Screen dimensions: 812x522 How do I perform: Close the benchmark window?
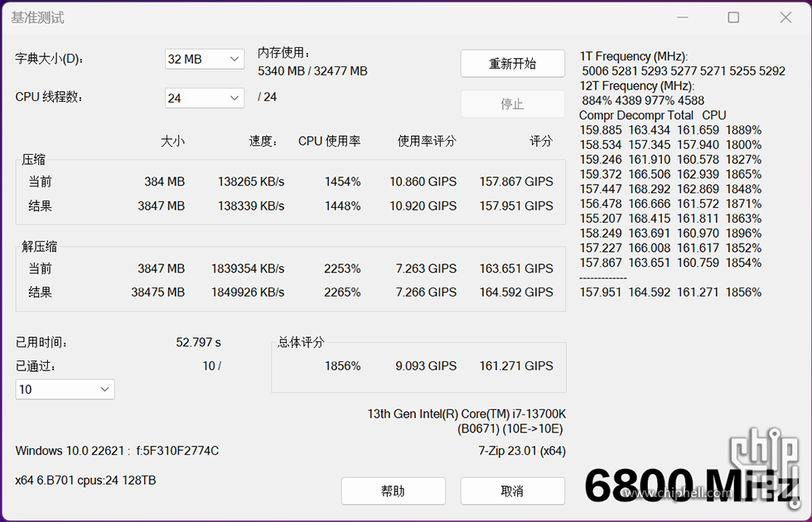click(x=785, y=17)
